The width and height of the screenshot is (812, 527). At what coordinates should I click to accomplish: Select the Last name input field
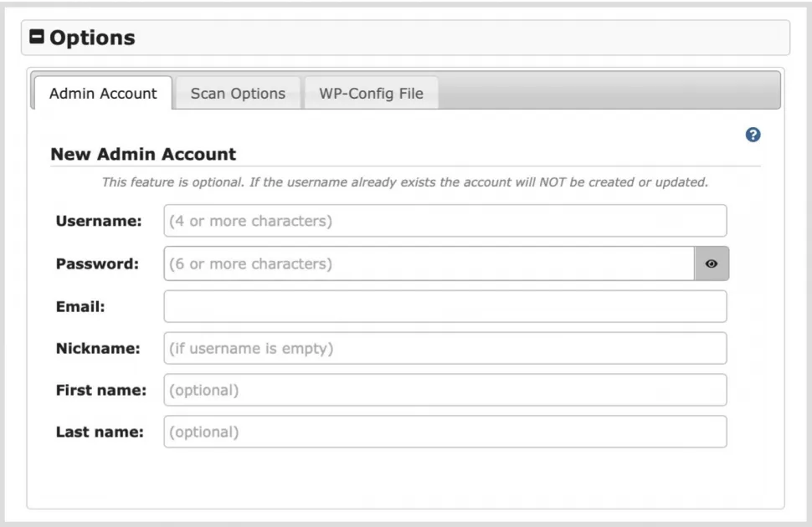pyautogui.click(x=445, y=432)
